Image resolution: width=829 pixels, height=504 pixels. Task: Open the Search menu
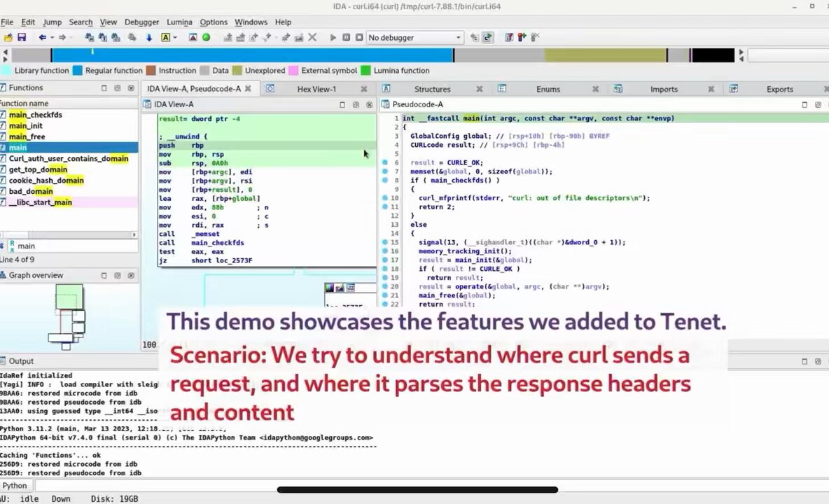point(81,22)
